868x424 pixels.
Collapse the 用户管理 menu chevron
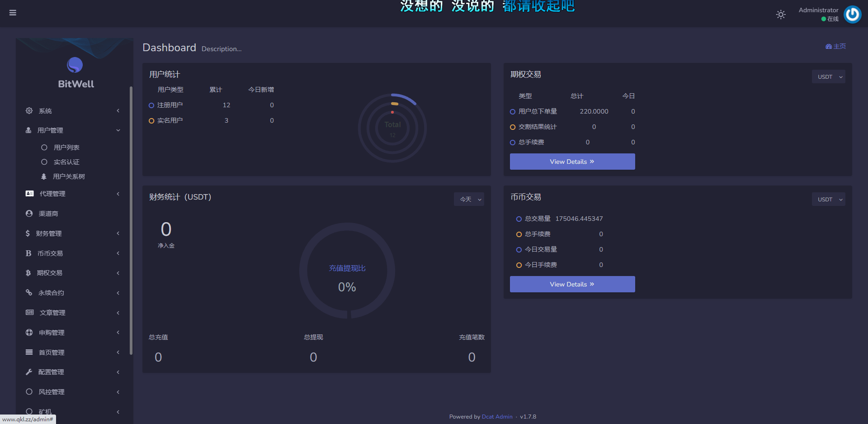[x=118, y=130]
